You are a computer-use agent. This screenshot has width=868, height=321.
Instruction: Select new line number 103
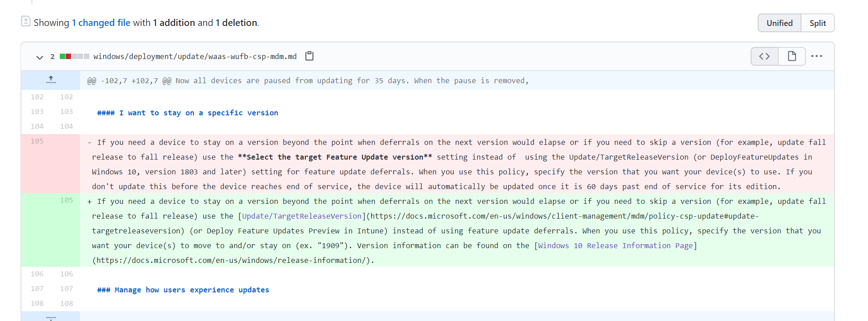click(67, 112)
